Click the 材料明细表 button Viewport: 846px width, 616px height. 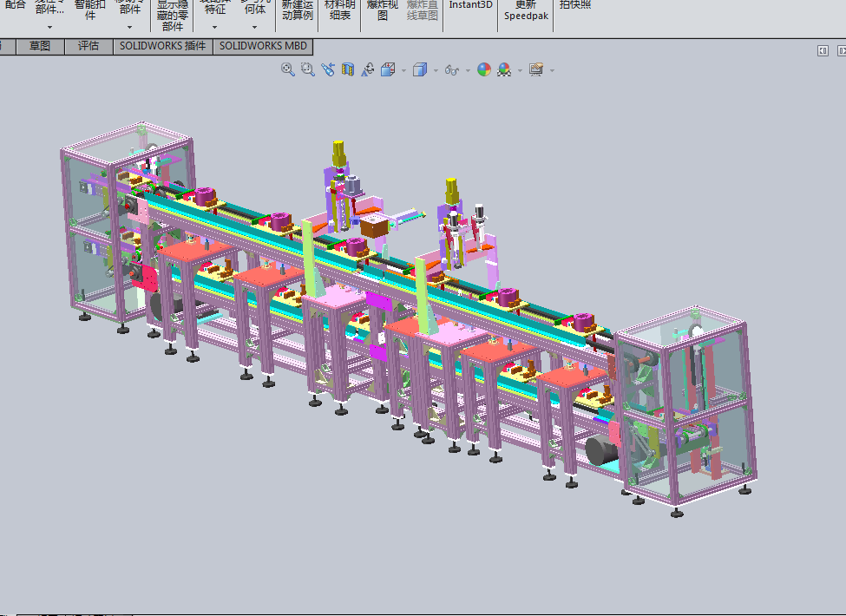click(339, 10)
